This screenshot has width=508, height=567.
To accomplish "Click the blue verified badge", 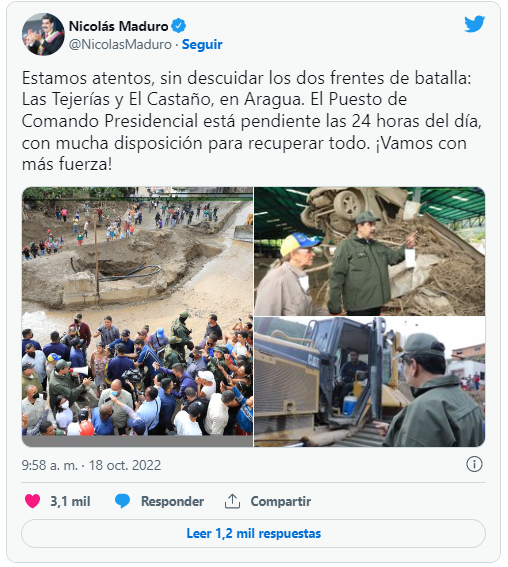I will (x=178, y=26).
